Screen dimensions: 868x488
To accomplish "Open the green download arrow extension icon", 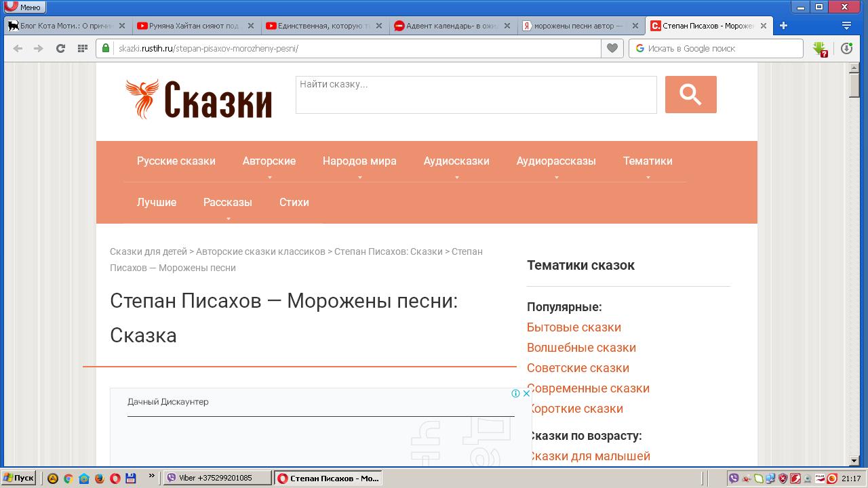I will pyautogui.click(x=820, y=49).
